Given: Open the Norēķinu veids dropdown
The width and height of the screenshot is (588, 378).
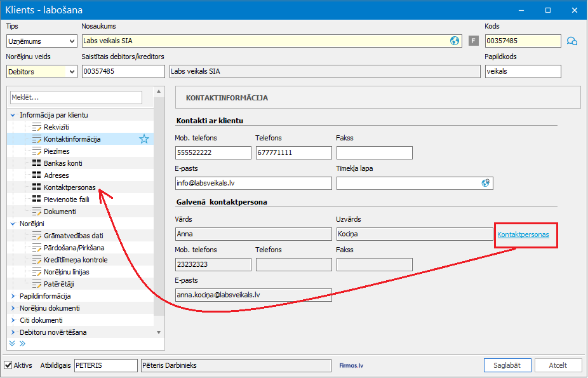Looking at the screenshot, I should tap(71, 72).
